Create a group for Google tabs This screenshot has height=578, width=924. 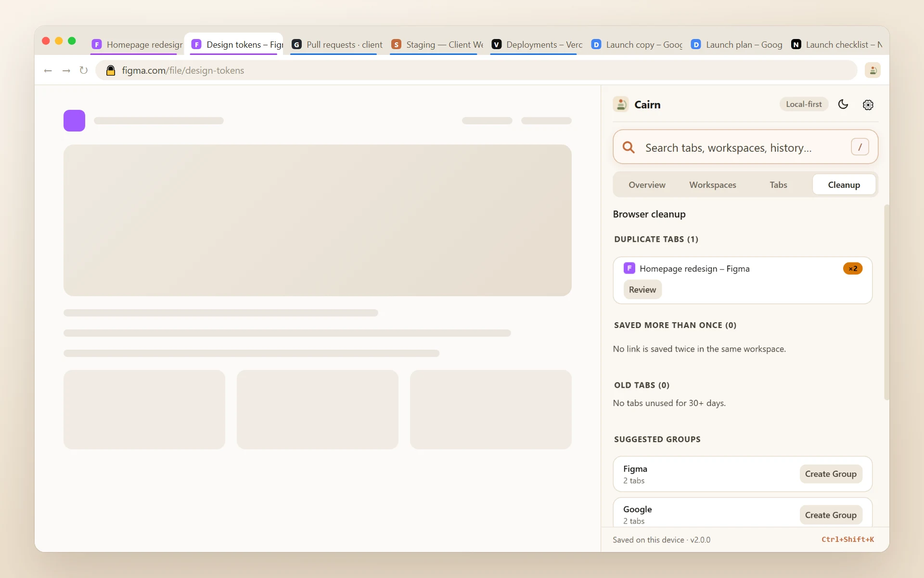[x=831, y=515]
